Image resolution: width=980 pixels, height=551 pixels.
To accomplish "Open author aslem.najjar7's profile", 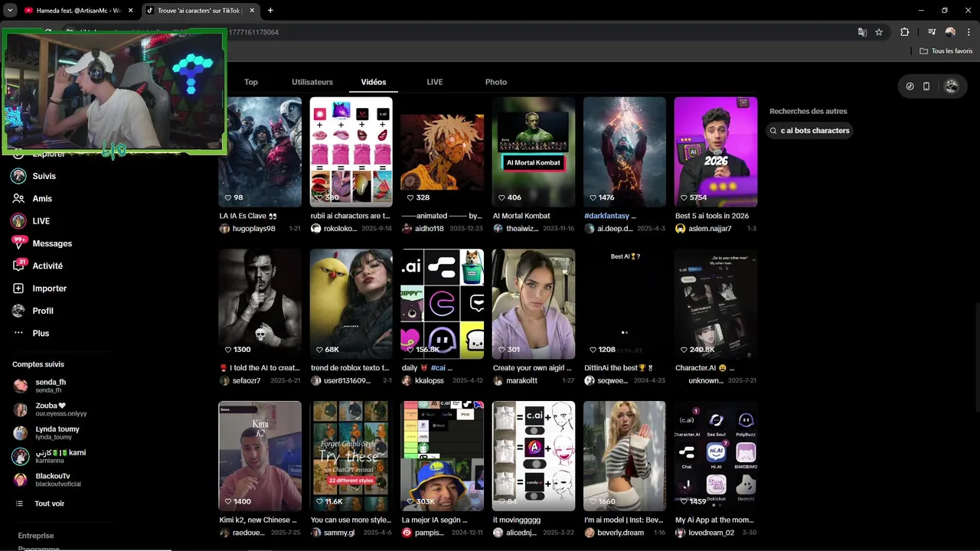I will point(710,229).
